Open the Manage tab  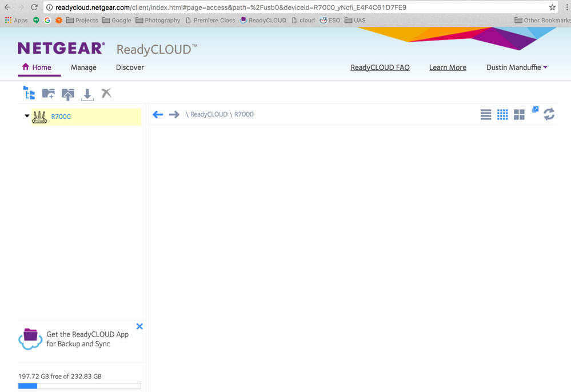(83, 67)
